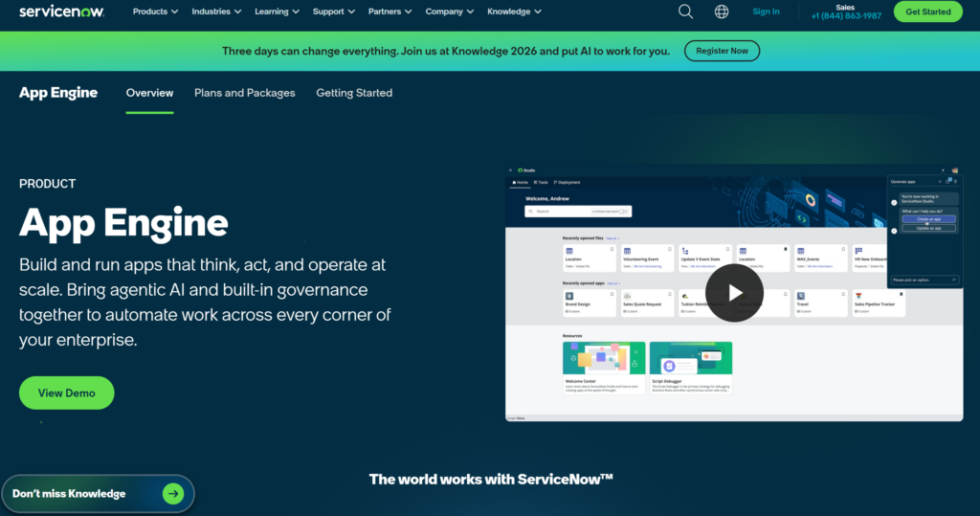Image resolution: width=980 pixels, height=516 pixels.
Task: Open the globe language selector
Action: [x=722, y=11]
